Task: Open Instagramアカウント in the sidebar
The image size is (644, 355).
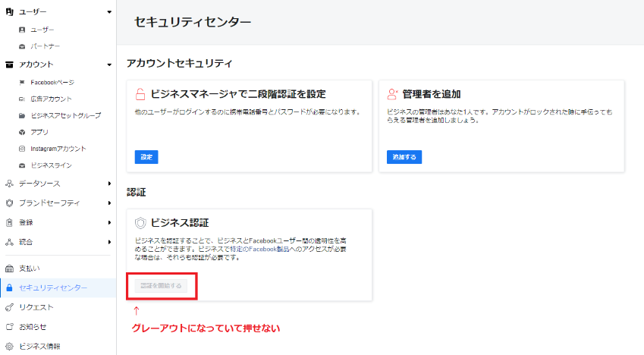Action: click(x=58, y=149)
